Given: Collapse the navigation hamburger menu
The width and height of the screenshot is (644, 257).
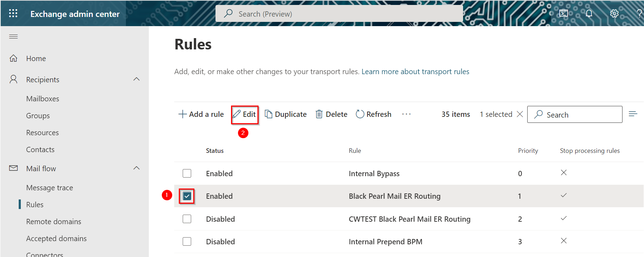Looking at the screenshot, I should click(13, 37).
